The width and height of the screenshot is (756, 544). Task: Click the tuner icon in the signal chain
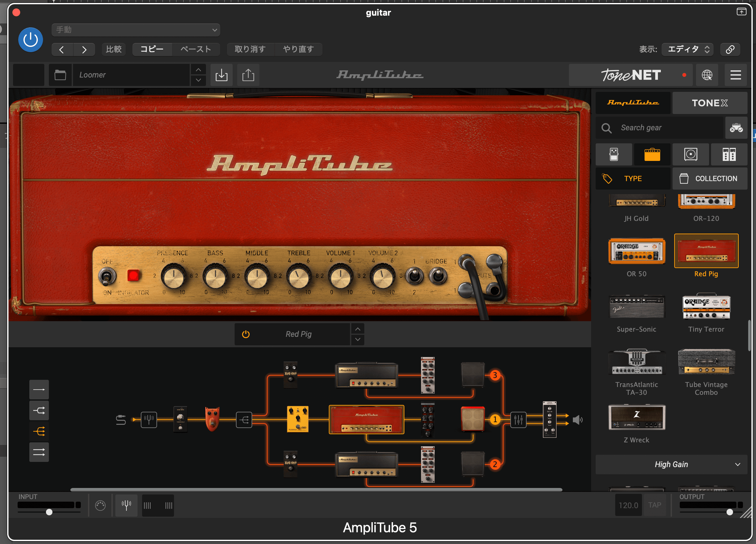pos(149,420)
